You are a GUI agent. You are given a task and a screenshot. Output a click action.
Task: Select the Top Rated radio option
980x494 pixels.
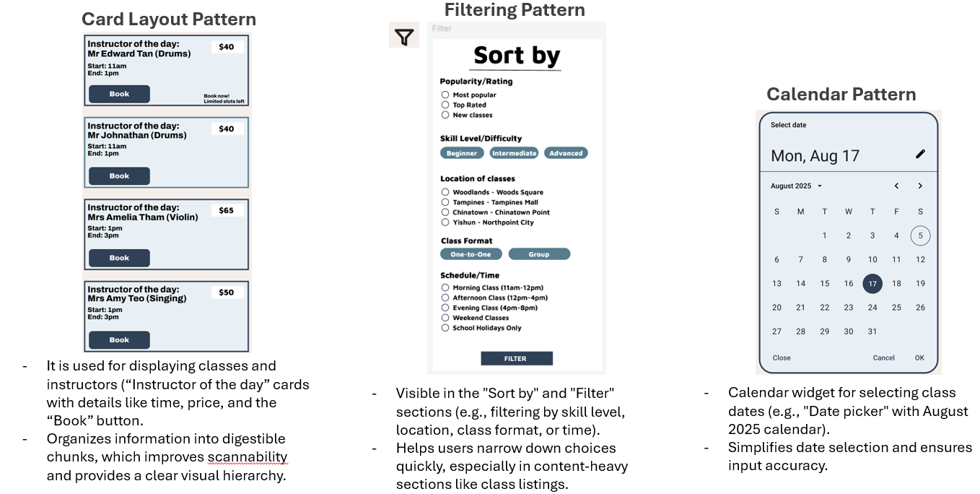click(x=445, y=105)
